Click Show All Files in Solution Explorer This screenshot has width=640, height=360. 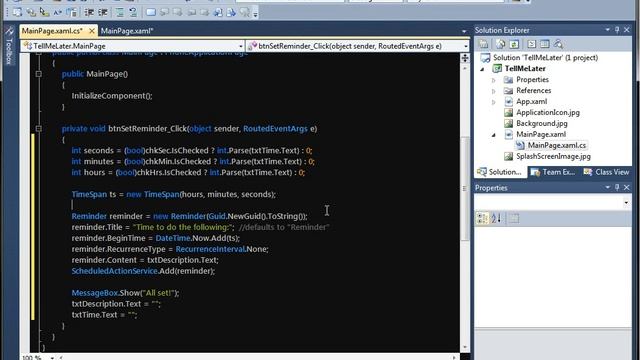(500, 44)
